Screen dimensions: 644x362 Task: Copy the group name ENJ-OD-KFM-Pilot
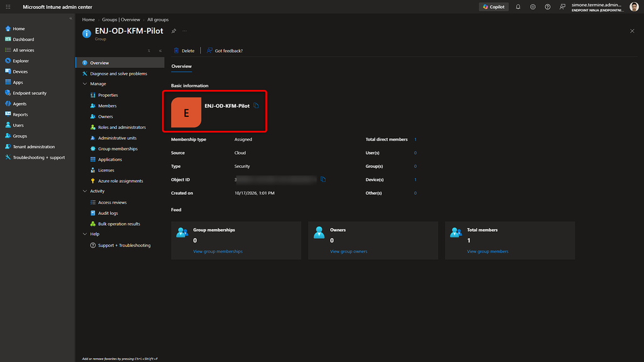tap(256, 106)
